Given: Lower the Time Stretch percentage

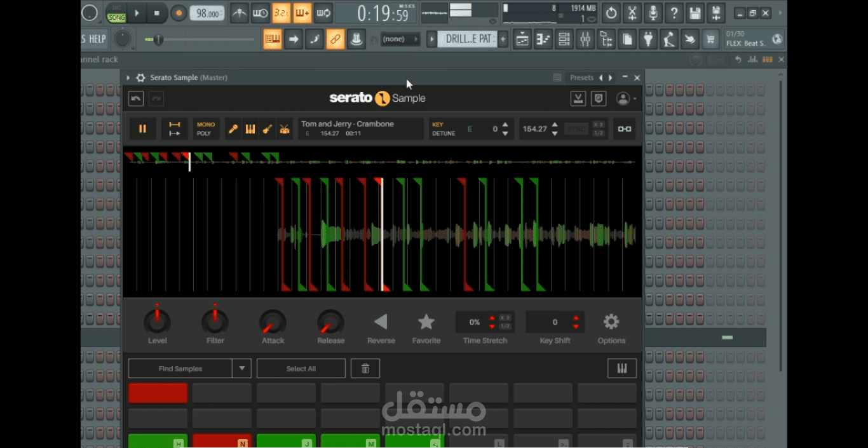Looking at the screenshot, I should click(x=492, y=327).
